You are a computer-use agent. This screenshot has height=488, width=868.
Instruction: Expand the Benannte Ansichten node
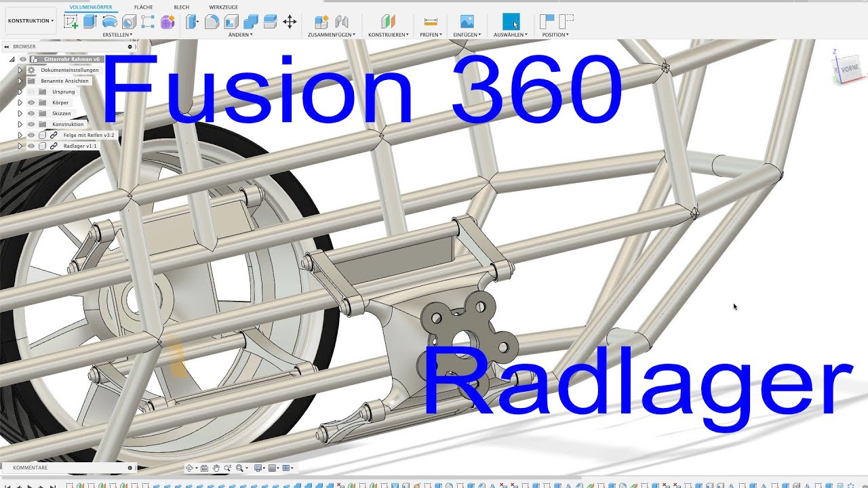[20, 81]
